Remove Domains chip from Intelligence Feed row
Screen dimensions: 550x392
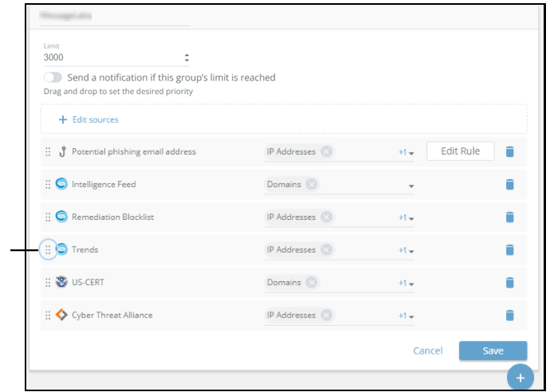pyautogui.click(x=312, y=184)
